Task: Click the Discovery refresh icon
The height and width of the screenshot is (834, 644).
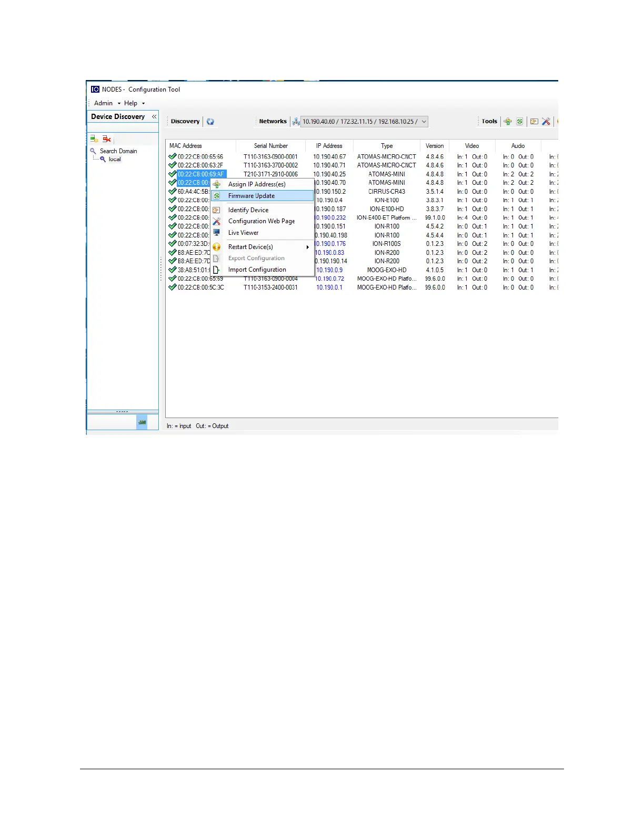Action: tap(210, 122)
